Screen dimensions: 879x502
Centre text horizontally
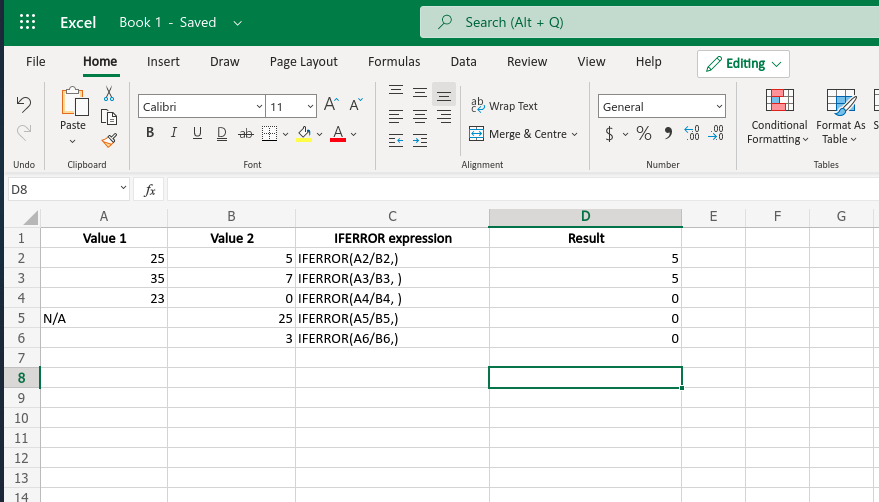point(419,117)
